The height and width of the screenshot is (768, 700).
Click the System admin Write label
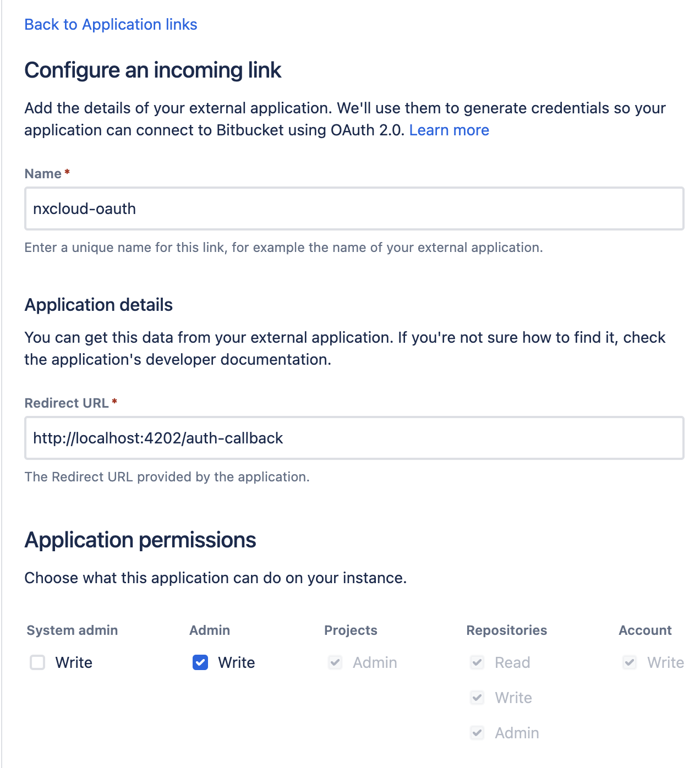click(x=74, y=663)
